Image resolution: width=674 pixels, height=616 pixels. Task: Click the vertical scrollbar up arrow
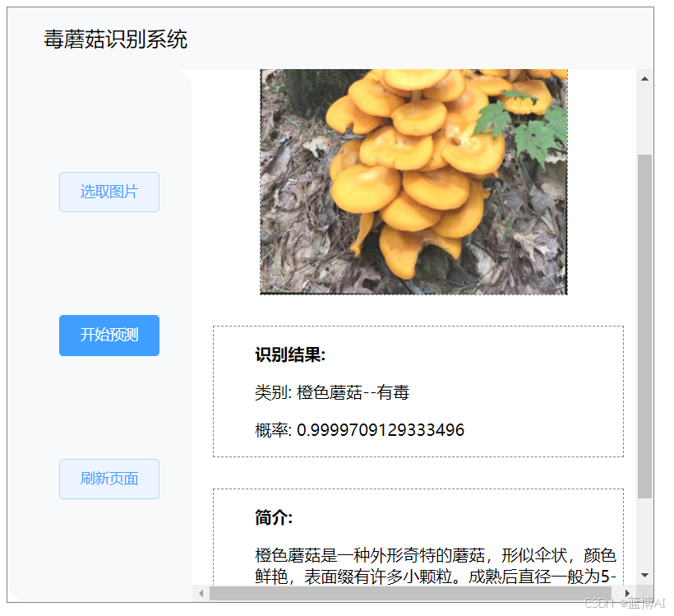(644, 78)
